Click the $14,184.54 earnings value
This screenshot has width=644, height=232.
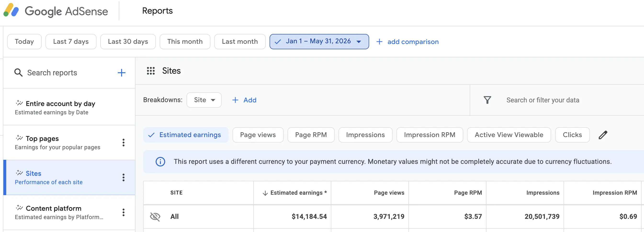coord(309,216)
